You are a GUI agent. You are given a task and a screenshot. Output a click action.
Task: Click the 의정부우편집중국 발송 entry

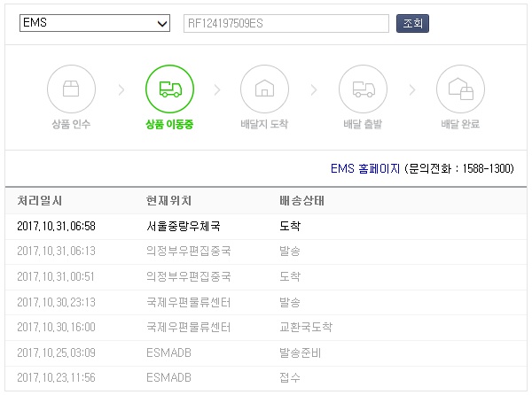188,251
